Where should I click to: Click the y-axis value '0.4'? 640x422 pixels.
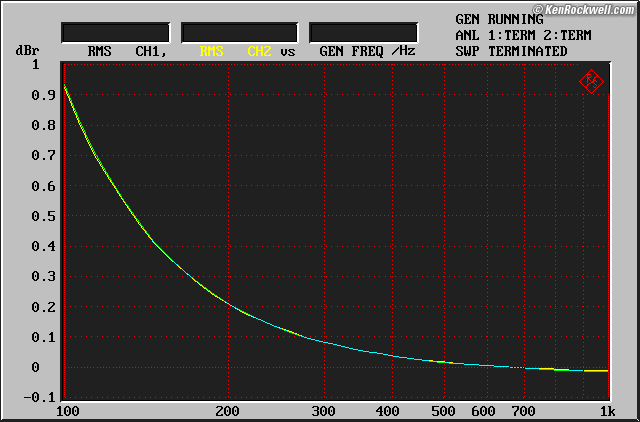(x=43, y=246)
